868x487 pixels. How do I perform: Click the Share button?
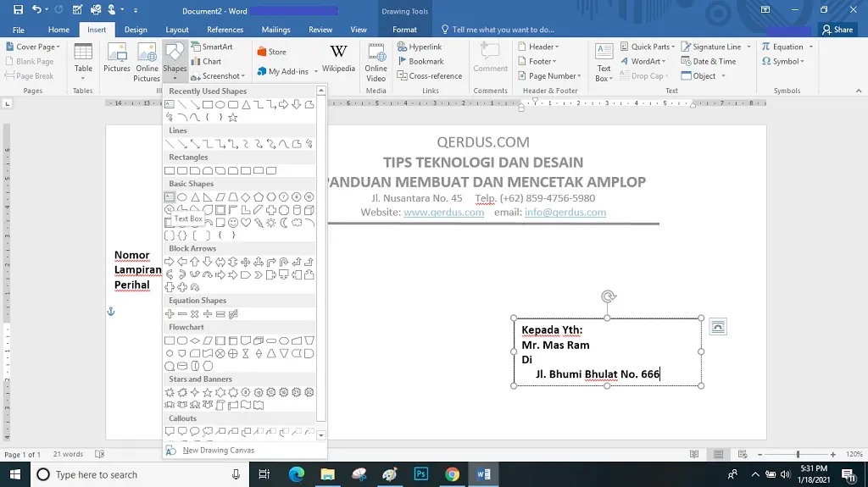(x=837, y=30)
